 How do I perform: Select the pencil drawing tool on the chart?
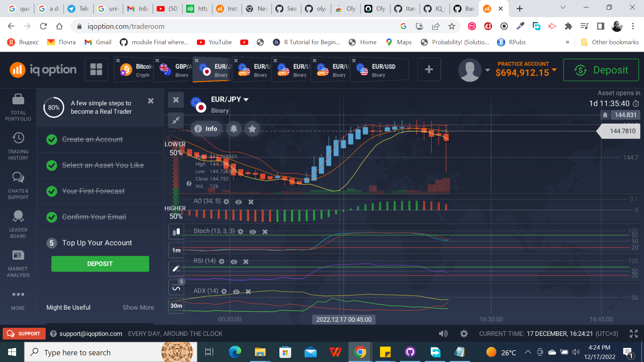coord(176,268)
